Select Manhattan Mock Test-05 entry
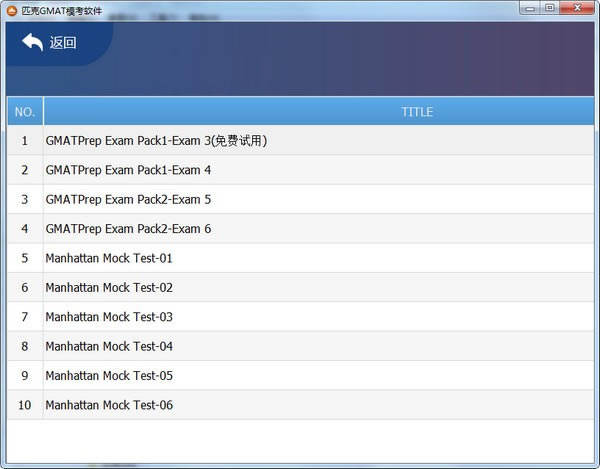 (109, 376)
